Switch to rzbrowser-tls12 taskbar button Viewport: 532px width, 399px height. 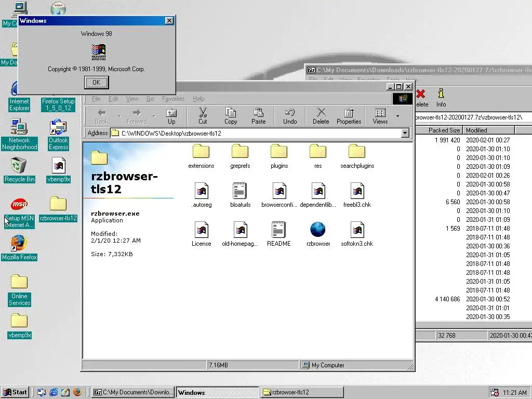[302, 392]
